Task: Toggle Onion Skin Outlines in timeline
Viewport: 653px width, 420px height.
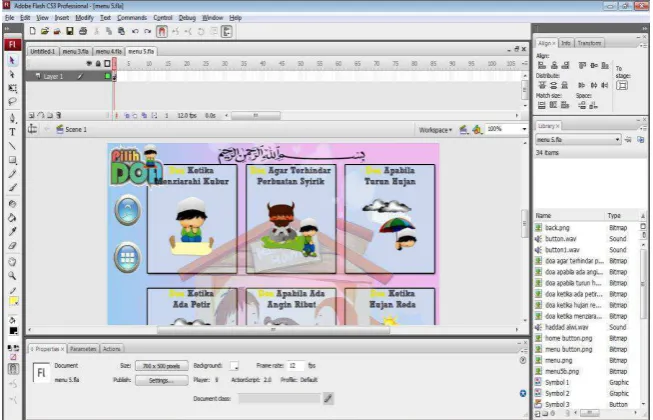Action: pyautogui.click(x=135, y=116)
